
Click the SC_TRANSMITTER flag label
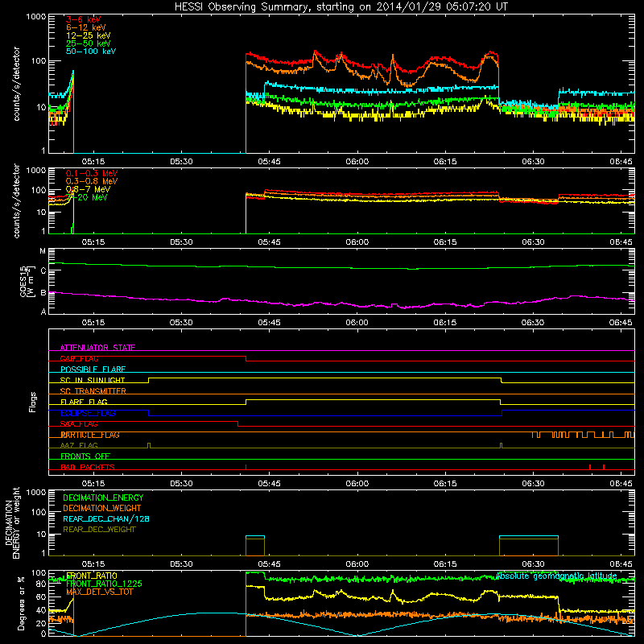[93, 390]
